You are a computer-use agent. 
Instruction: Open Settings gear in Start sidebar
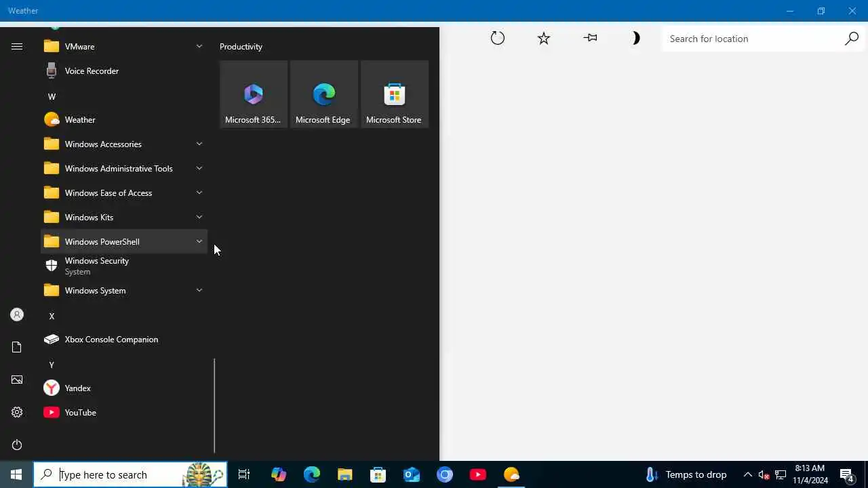point(17,412)
